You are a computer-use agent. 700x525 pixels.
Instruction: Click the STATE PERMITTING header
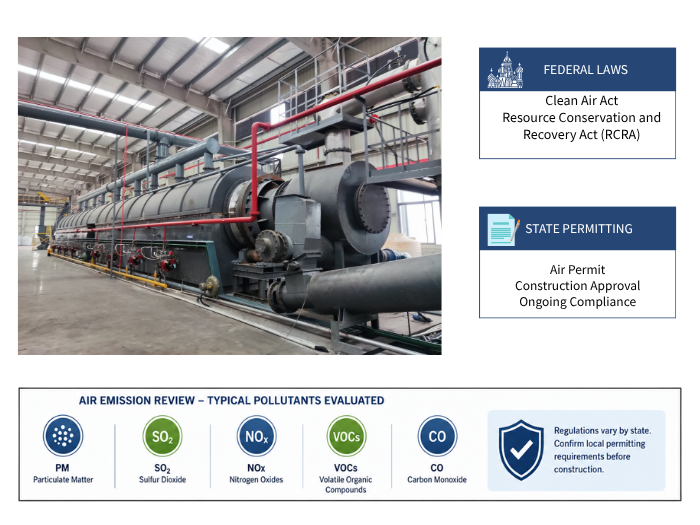tap(579, 229)
